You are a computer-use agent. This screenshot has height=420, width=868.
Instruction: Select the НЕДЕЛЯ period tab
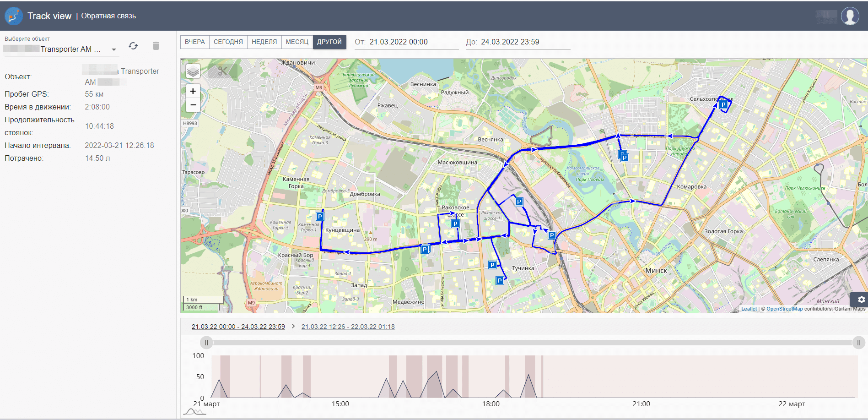pos(264,42)
